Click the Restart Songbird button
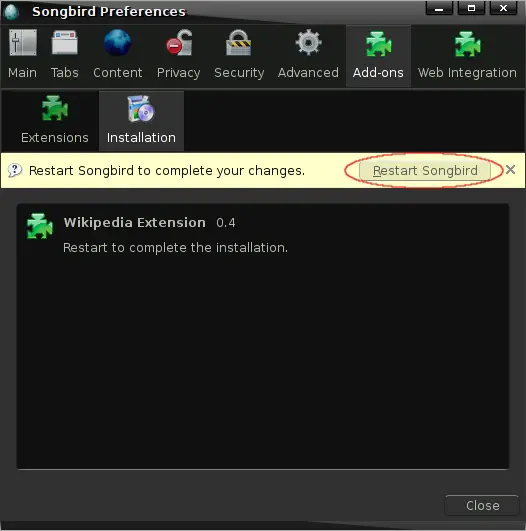The width and height of the screenshot is (526, 531). (425, 170)
